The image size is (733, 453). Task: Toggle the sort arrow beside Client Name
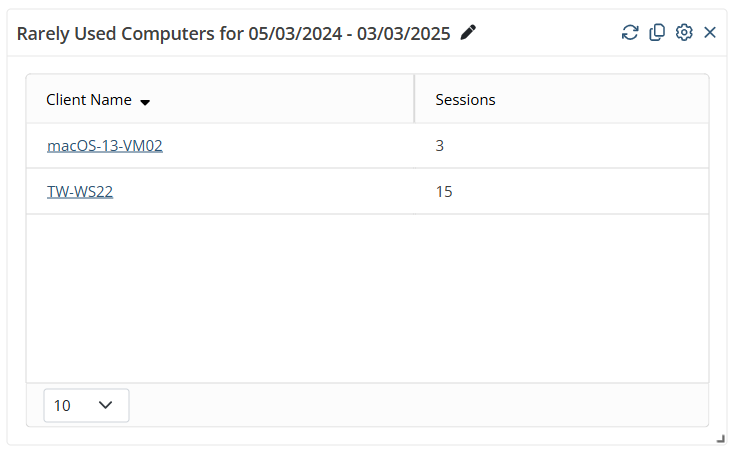pyautogui.click(x=145, y=101)
